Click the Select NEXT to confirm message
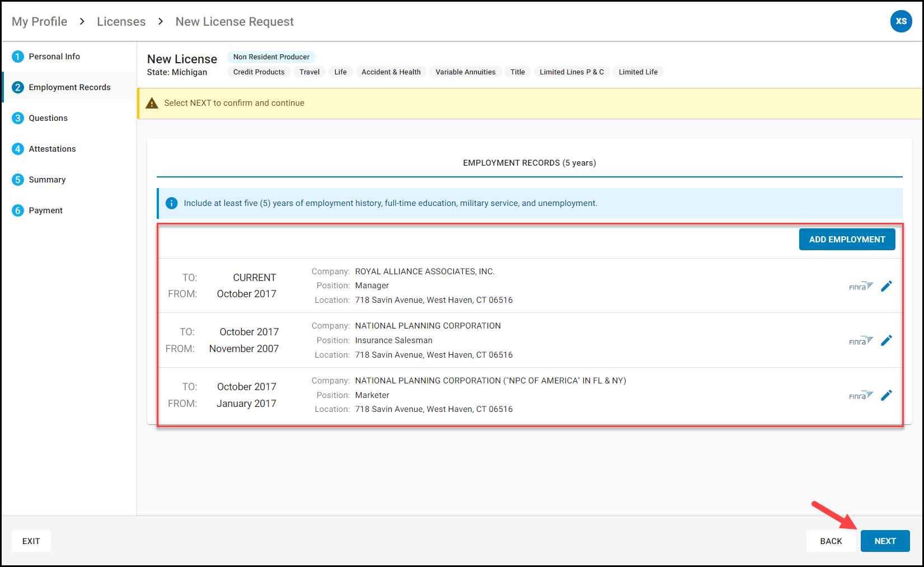Image resolution: width=924 pixels, height=567 pixels. pyautogui.click(x=234, y=103)
